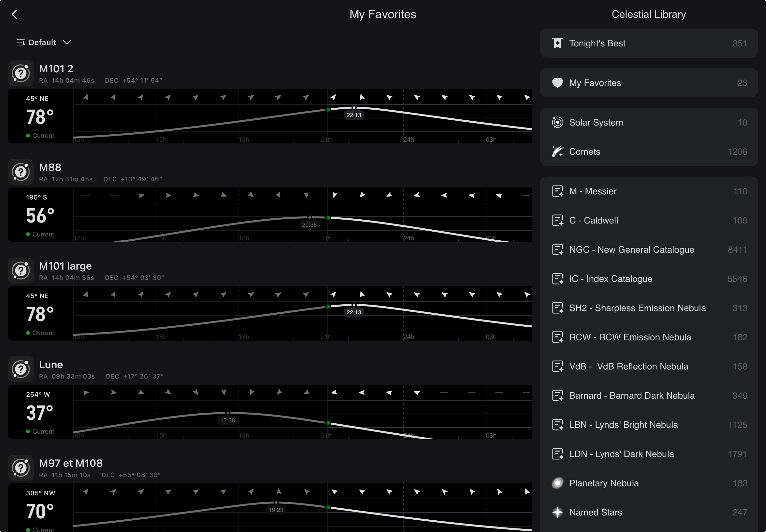The height and width of the screenshot is (532, 766).
Task: Open the M101 2 target icon
Action: (21, 73)
